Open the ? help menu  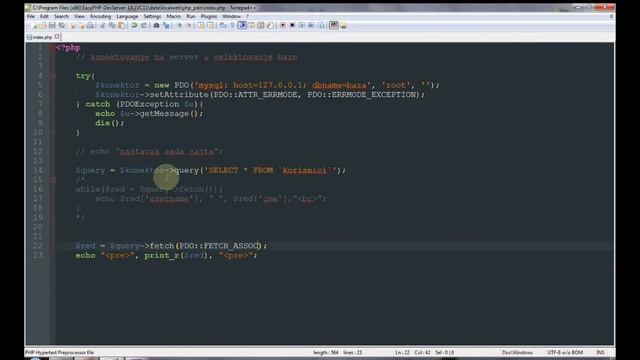tap(247, 16)
